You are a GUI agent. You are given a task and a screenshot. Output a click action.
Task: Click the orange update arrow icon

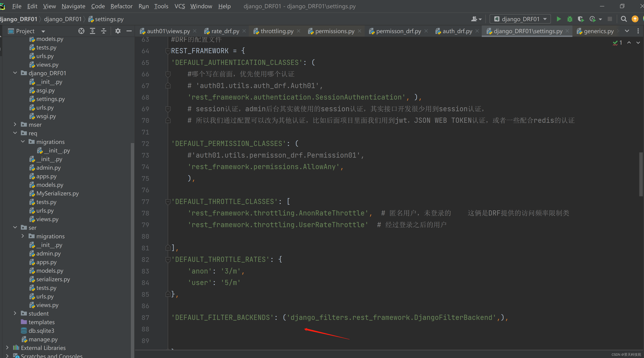635,19
